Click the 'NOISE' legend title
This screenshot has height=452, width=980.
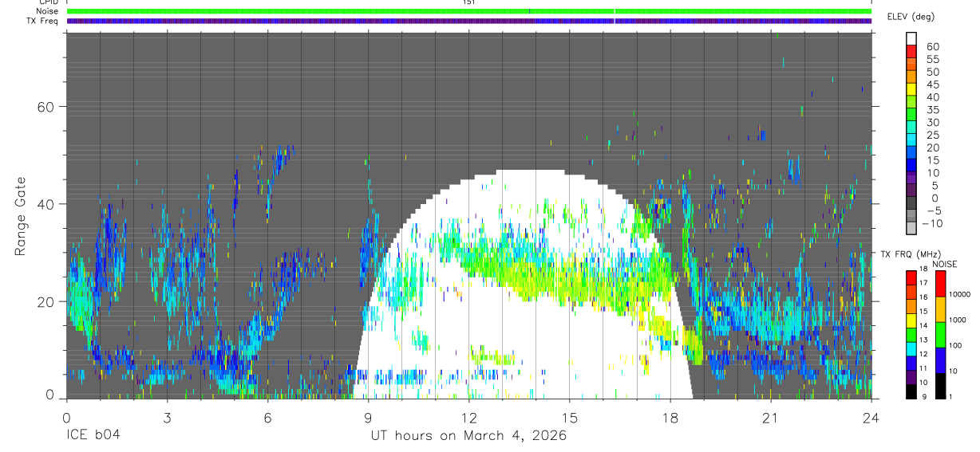pos(945,264)
